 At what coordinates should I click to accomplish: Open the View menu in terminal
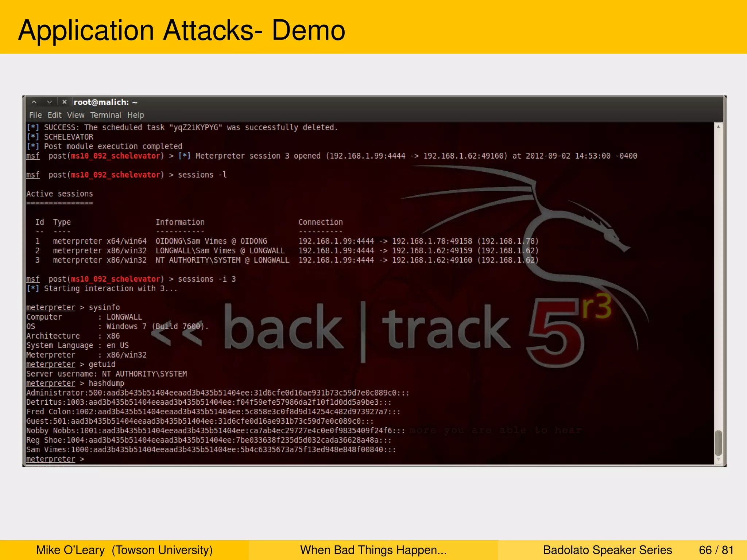click(76, 115)
